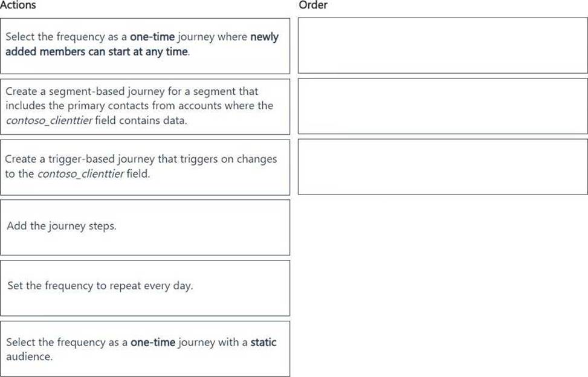Image resolution: width=588 pixels, height=377 pixels.
Task: Click bold "one-time" in the top action
Action: click(x=152, y=37)
